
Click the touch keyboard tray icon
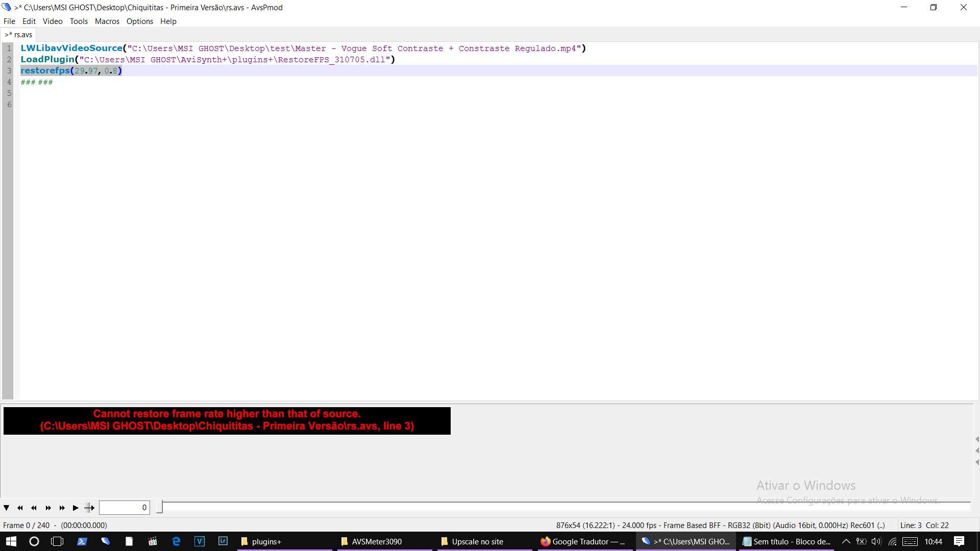(910, 541)
